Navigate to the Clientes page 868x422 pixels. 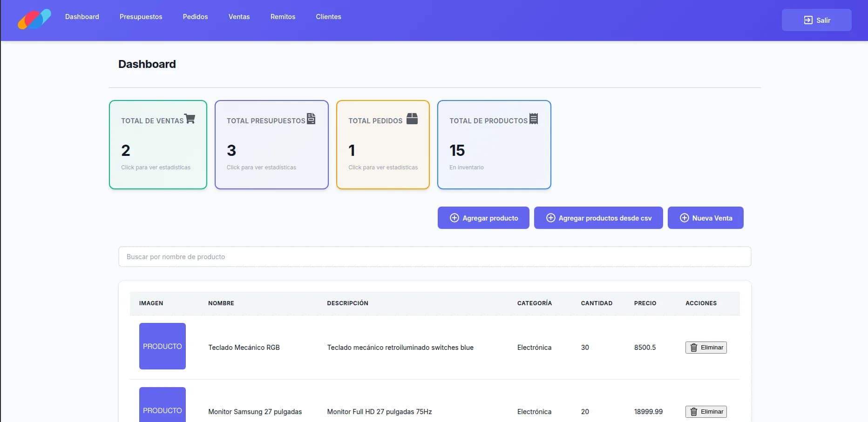click(328, 17)
